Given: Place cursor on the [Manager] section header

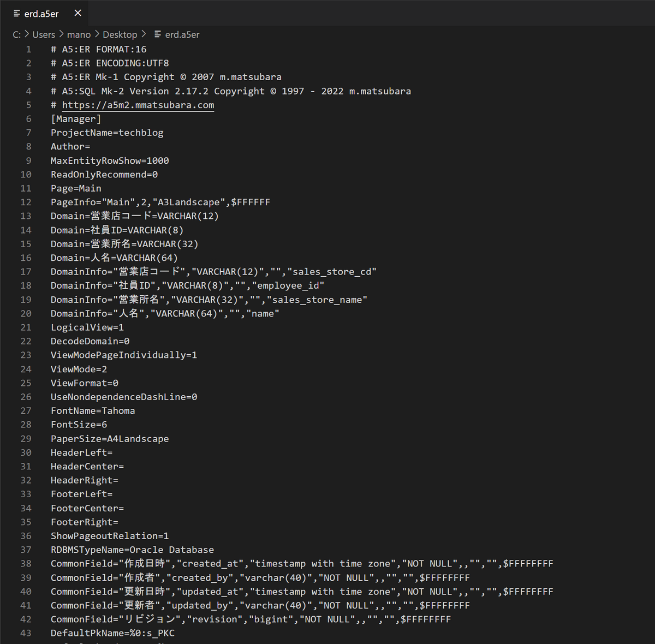Looking at the screenshot, I should tap(76, 119).
